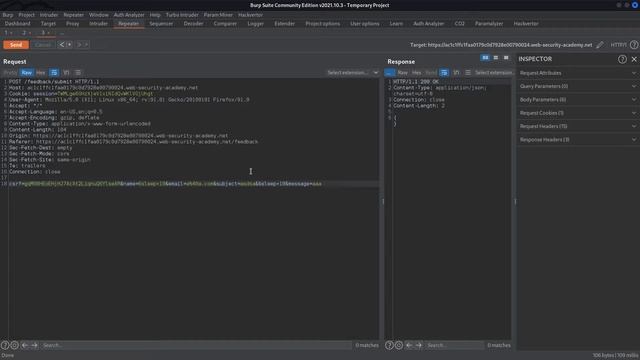Jump to previous Request search match
This screenshot has width=640, height=360.
(25, 345)
